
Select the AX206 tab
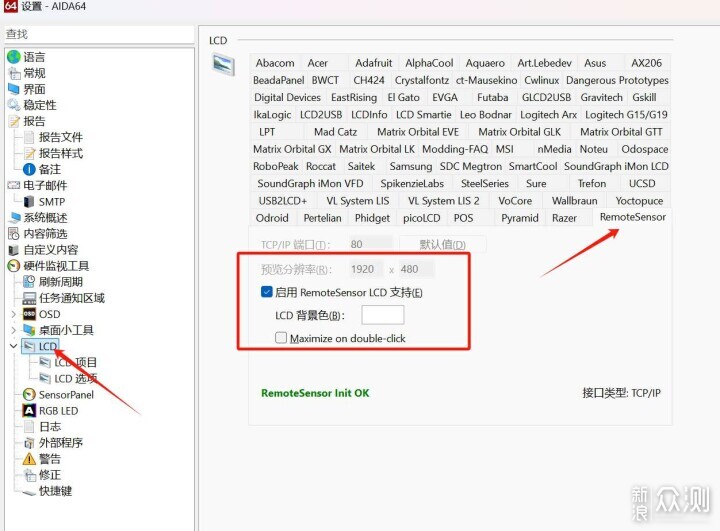pyautogui.click(x=646, y=63)
